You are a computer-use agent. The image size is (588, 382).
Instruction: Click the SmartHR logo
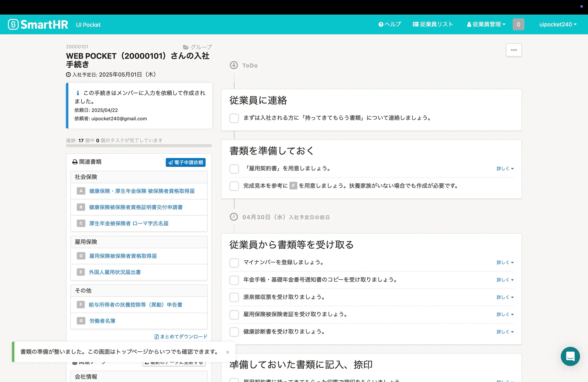pos(38,24)
